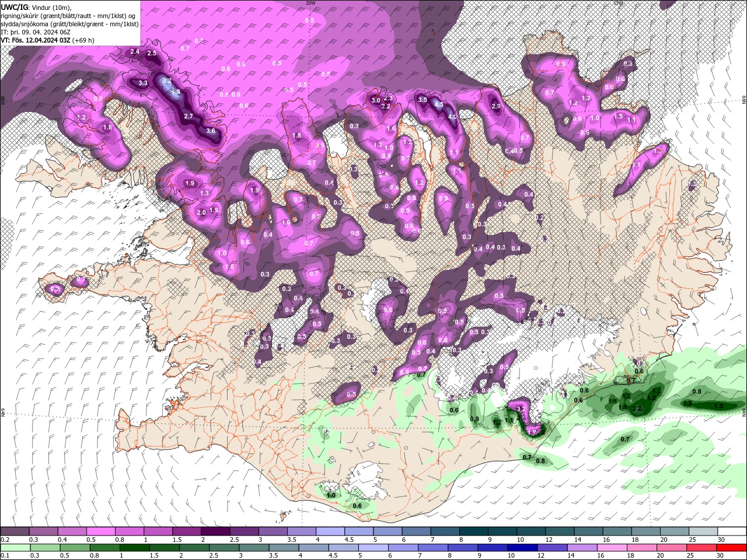
Task: Select the bright red rain swatch after label 30
Action: [x=732, y=548]
